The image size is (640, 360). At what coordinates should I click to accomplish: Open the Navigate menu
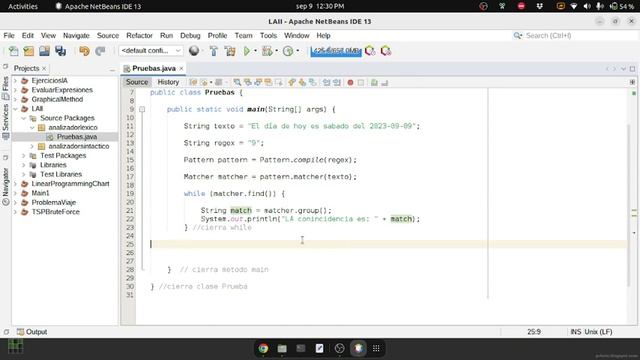click(76, 36)
